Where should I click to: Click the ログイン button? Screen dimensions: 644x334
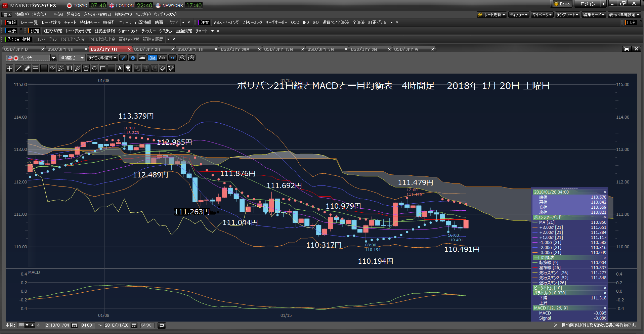tap(588, 4)
